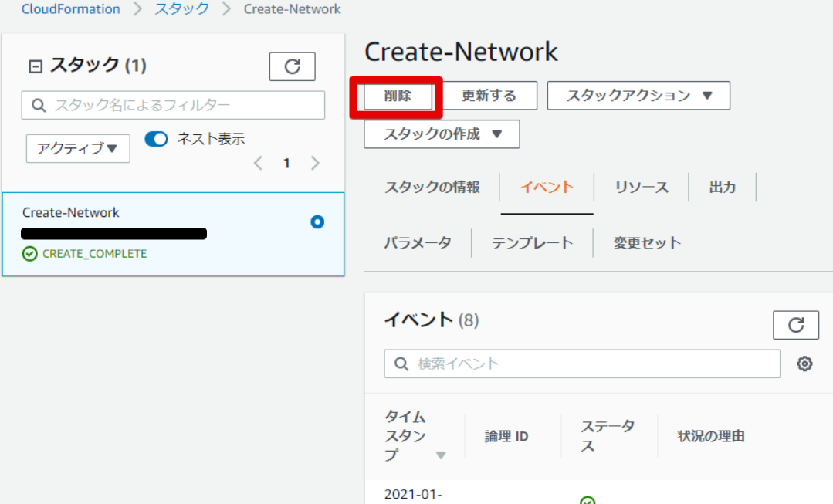
Task: Open the events table preferences gear
Action: (x=804, y=363)
